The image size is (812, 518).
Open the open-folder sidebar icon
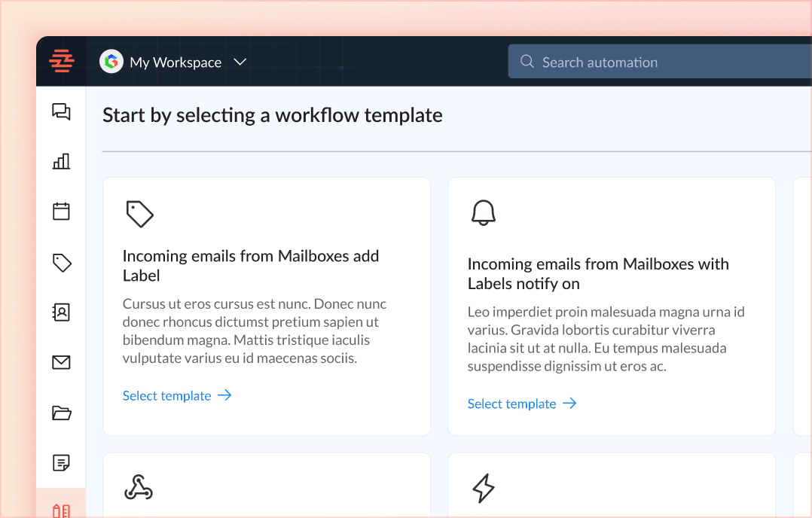(62, 413)
